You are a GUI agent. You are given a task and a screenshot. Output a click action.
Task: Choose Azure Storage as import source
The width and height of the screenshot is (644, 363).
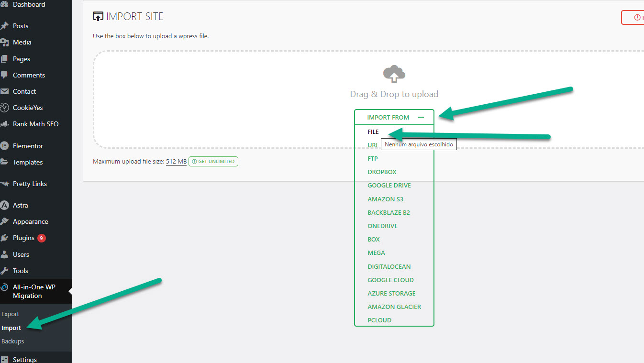pyautogui.click(x=391, y=293)
